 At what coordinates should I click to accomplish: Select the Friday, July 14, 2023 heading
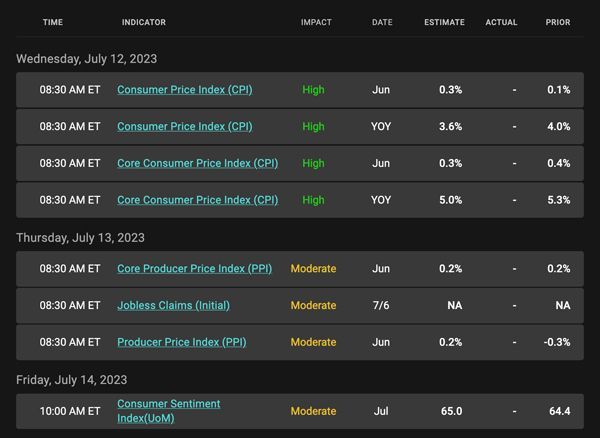pyautogui.click(x=72, y=380)
